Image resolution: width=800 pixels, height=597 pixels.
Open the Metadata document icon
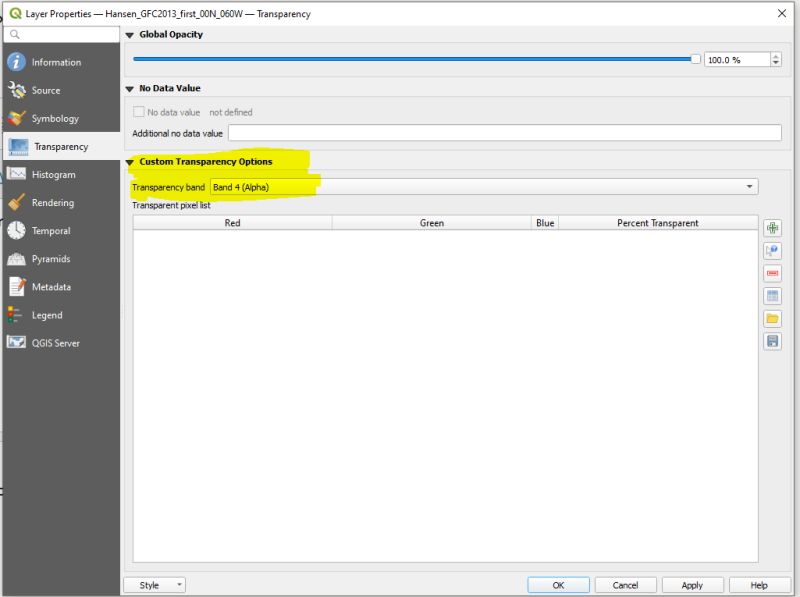[16, 287]
